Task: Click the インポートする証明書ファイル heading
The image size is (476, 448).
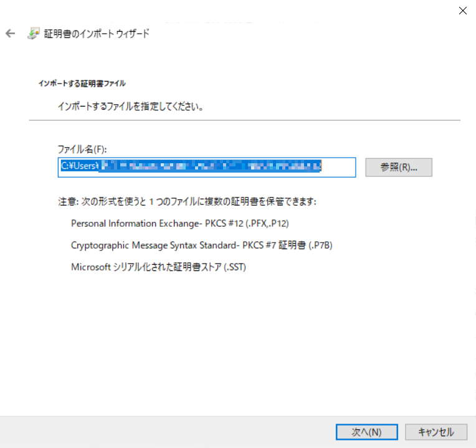Action: pos(82,83)
